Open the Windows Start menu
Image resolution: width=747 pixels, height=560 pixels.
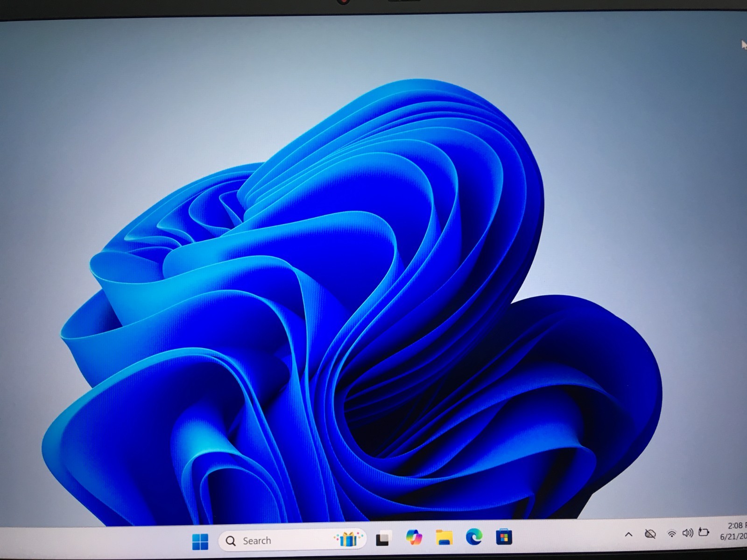click(x=200, y=541)
